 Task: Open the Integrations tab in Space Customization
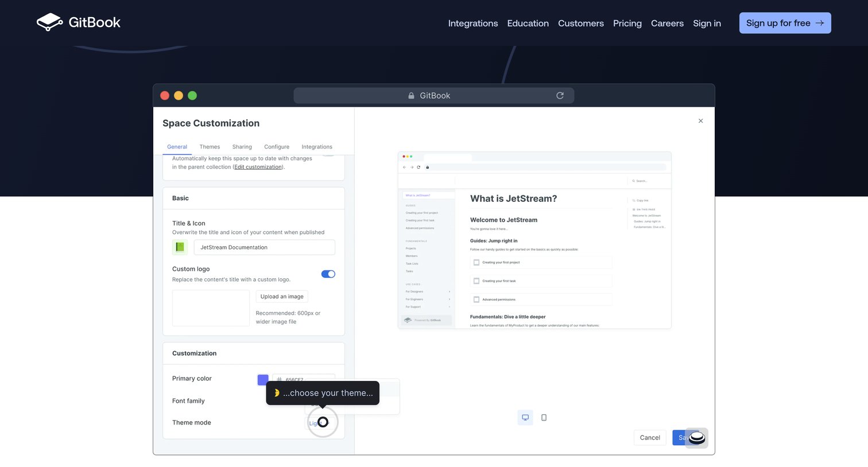[x=317, y=147]
